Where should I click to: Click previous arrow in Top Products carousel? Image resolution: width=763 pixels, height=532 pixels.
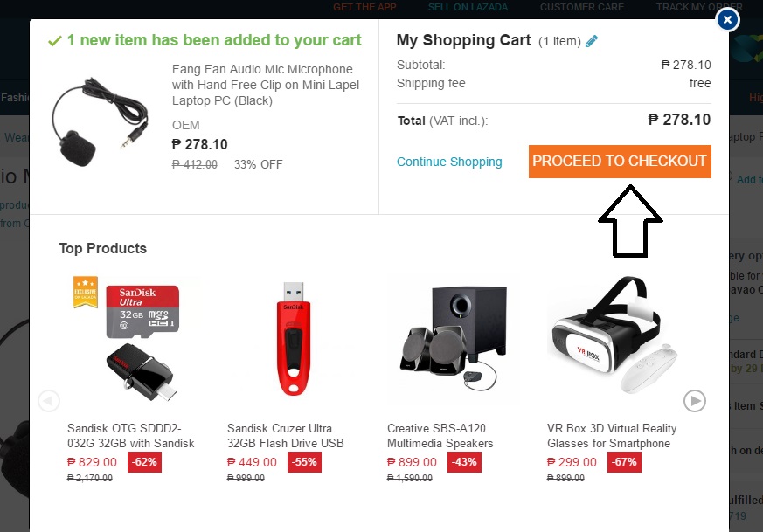(49, 401)
